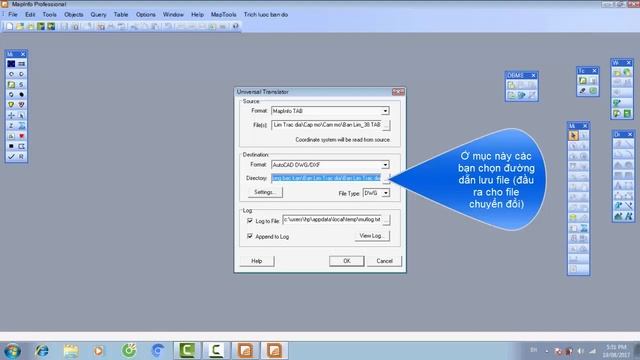Click the Z icon in the left toolbox
This screenshot has width=640, height=360.
(11, 126)
